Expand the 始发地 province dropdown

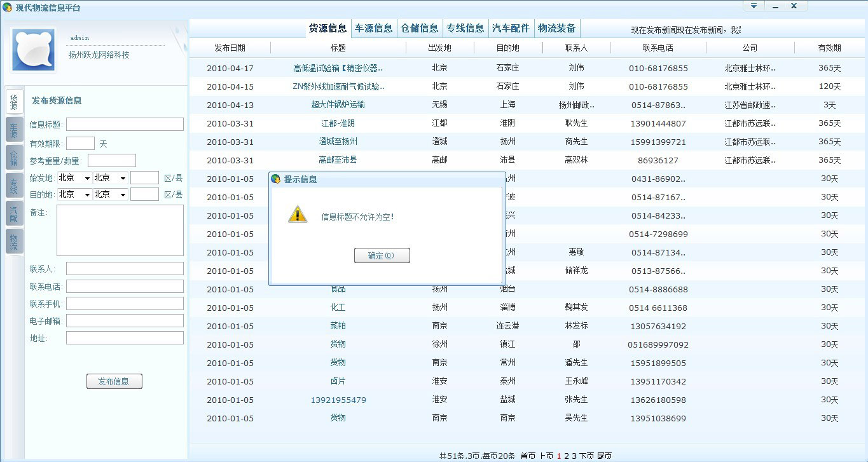click(74, 178)
